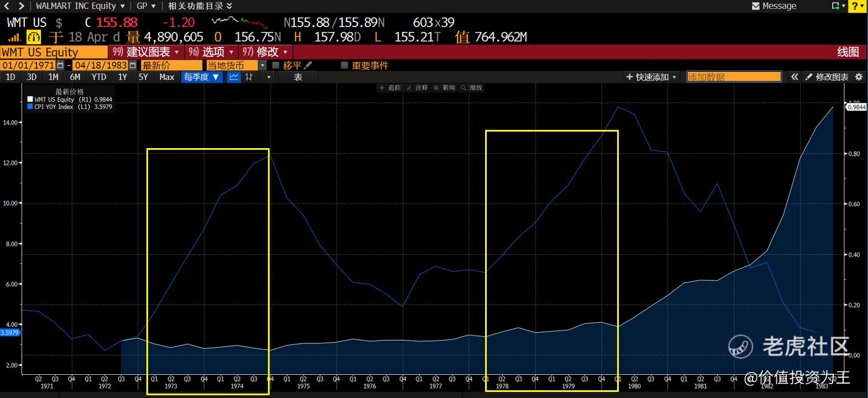Go back with the left arrow
Viewport: 868px width, 398px height.
point(7,6)
